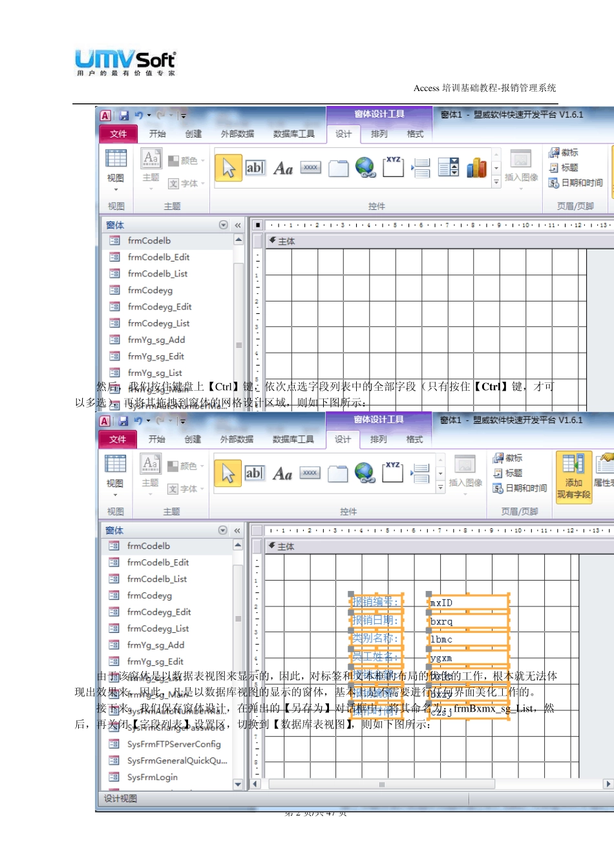614x868 pixels.
Task: Open the 字体 fonts dropdown in upper screenshot
Action: coord(186,183)
